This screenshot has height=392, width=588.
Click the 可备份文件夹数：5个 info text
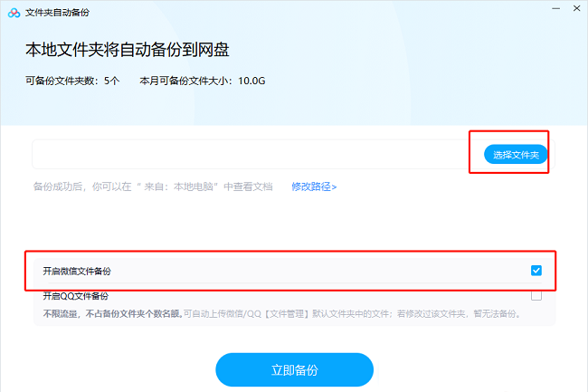[72, 81]
